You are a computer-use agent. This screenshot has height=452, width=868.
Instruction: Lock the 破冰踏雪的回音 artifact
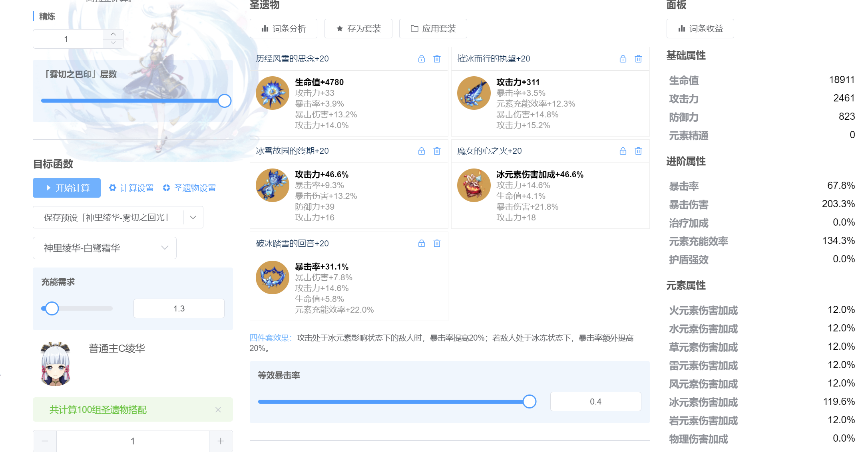421,243
